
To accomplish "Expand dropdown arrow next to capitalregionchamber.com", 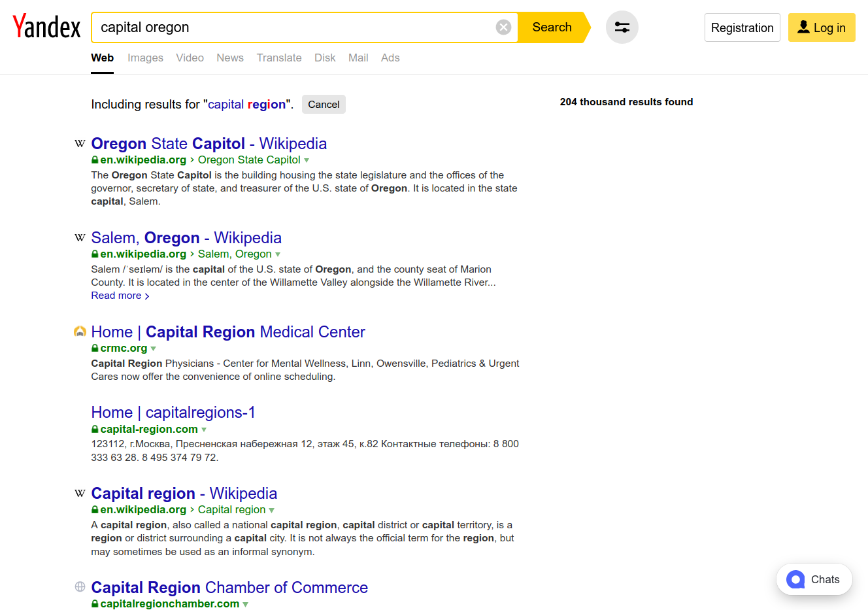I will tap(246, 604).
